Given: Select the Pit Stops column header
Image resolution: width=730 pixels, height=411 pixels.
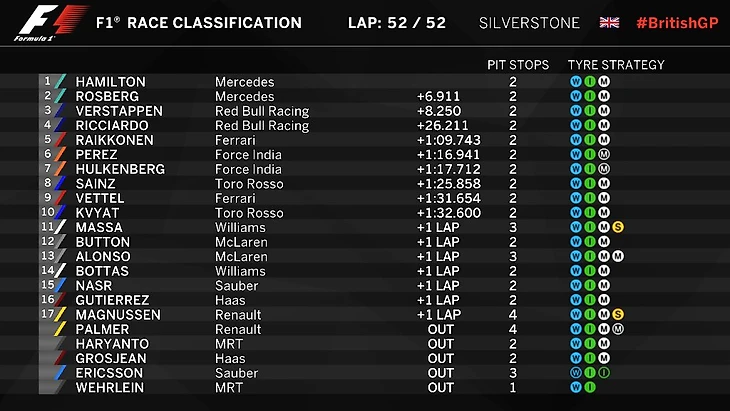Looking at the screenshot, I should point(518,65).
